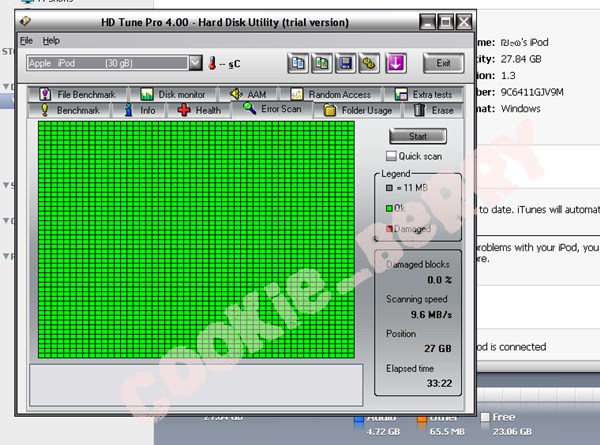Click the save floppy disk icon
This screenshot has width=600, height=445.
345,63
